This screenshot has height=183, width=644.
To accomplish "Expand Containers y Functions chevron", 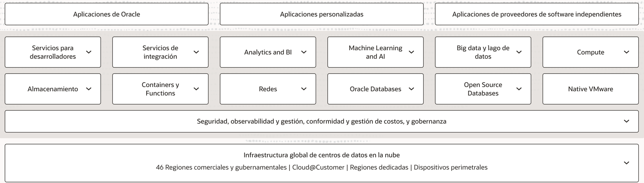I will pyautogui.click(x=196, y=89).
